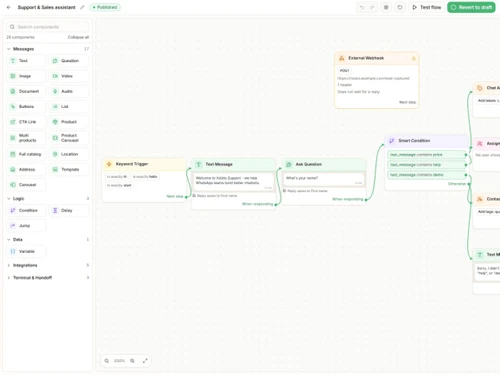Click the Otherwise branch label
The width and height of the screenshot is (500, 375).
[457, 184]
